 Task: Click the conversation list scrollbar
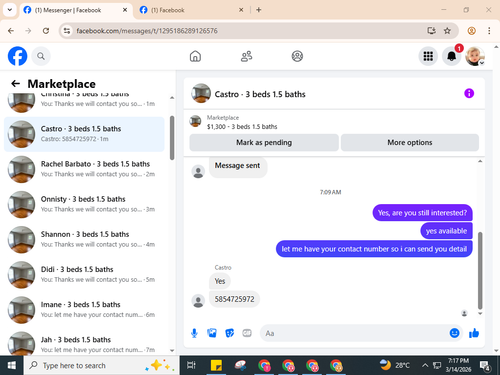click(x=172, y=138)
